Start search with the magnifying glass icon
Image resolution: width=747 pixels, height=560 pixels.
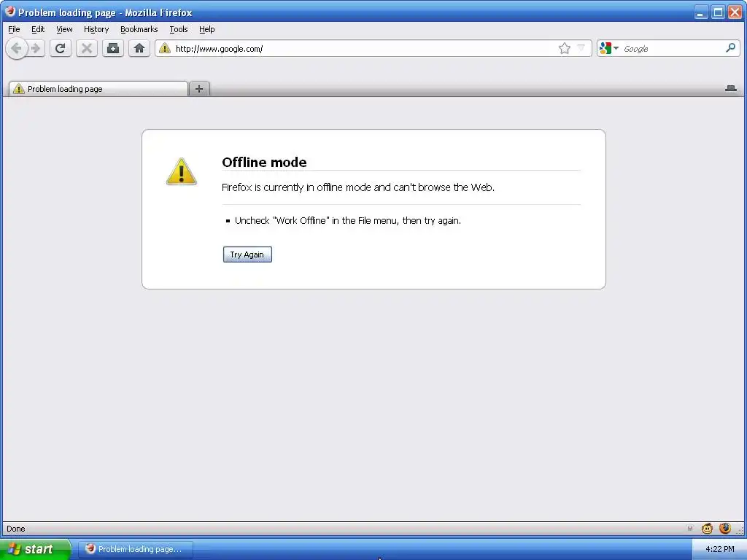click(x=730, y=48)
